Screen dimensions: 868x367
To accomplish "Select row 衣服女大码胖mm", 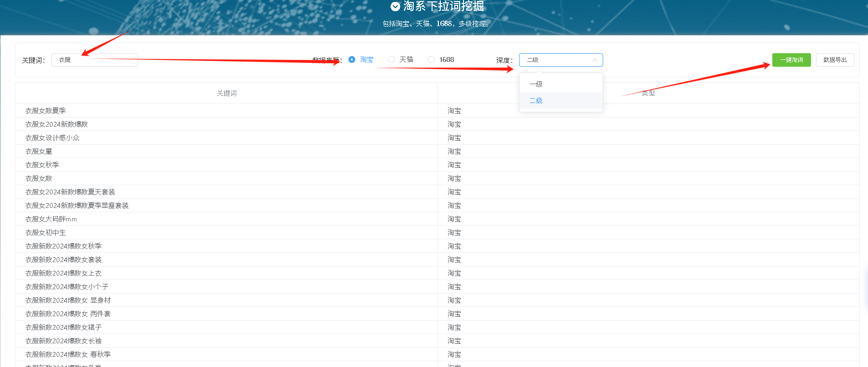I will point(437,219).
